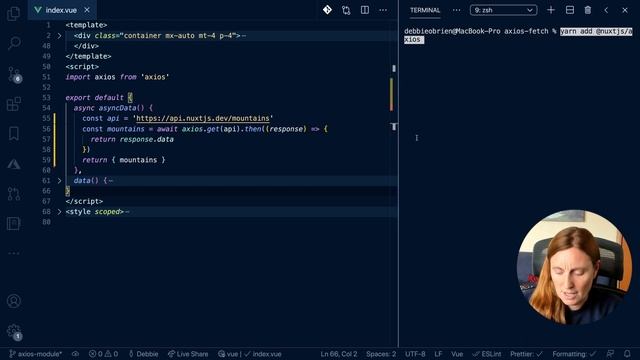Click the git diamond icon in editor toolbar
This screenshot has width=640, height=360.
(x=327, y=10)
